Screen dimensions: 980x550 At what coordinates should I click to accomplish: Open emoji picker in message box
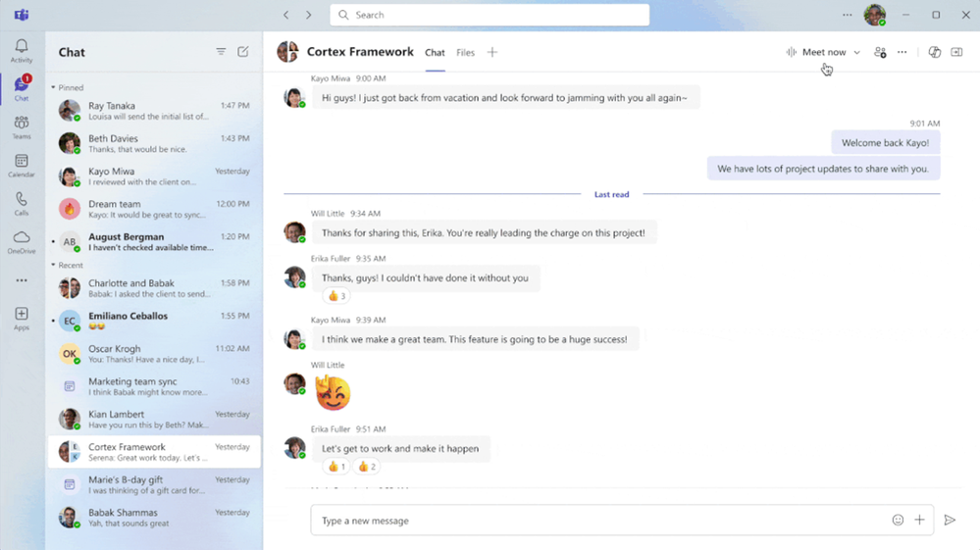[x=898, y=520]
